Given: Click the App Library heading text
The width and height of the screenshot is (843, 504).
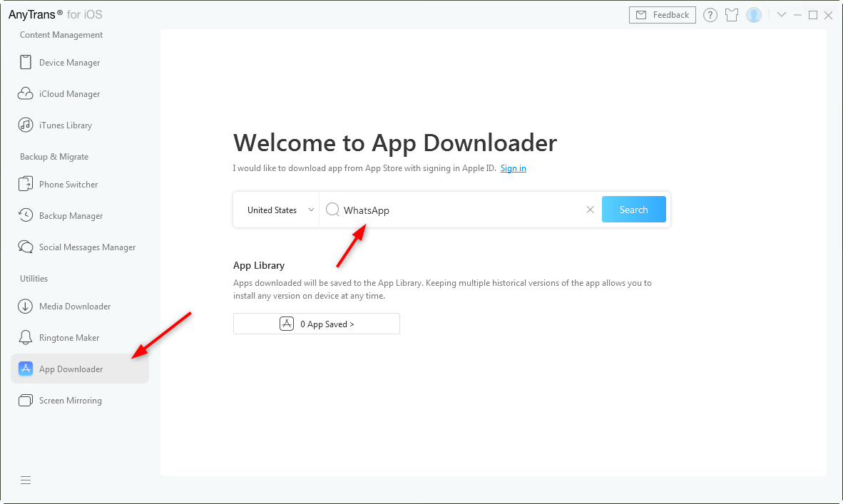Looking at the screenshot, I should click(x=259, y=265).
